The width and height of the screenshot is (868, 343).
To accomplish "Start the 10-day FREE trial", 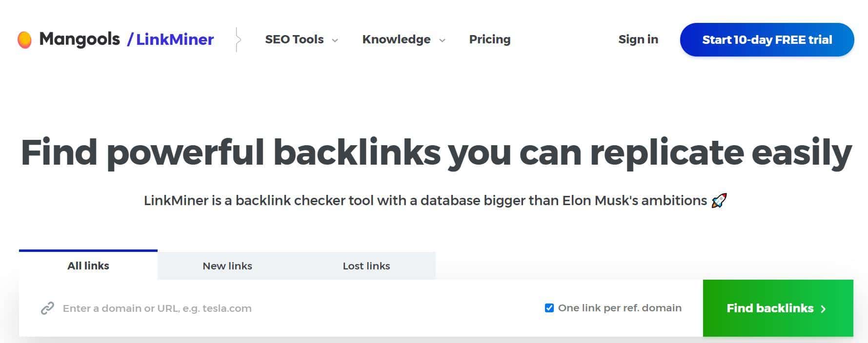I will 767,39.
